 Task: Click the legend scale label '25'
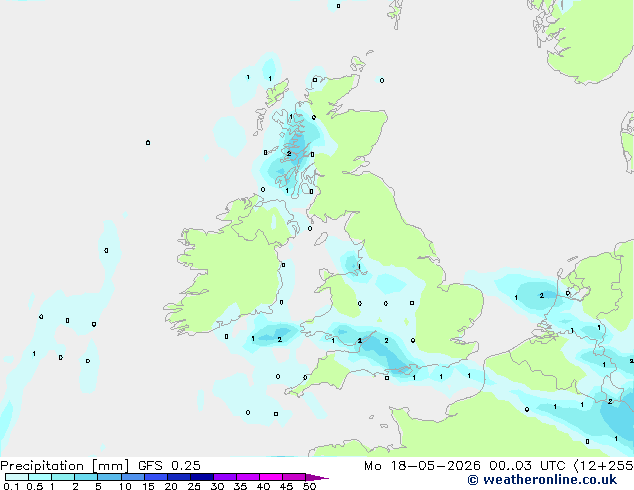click(x=194, y=486)
